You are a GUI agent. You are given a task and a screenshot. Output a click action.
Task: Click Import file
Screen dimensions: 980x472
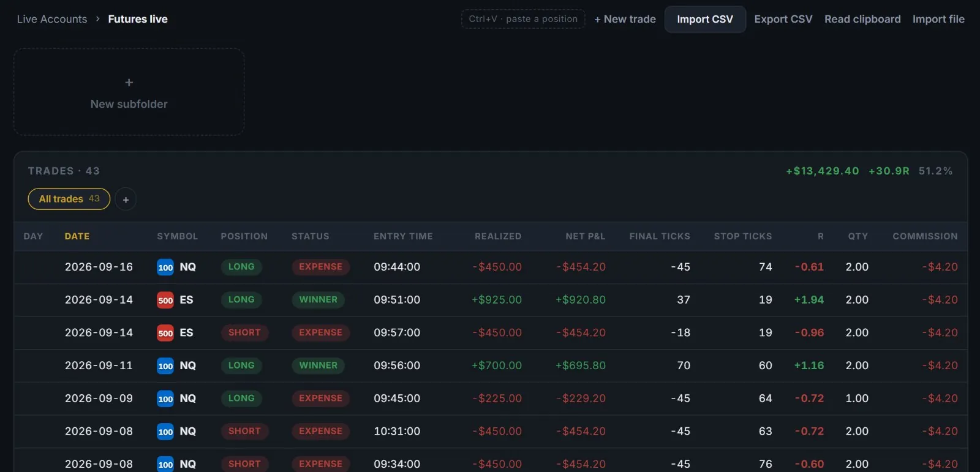coord(938,19)
